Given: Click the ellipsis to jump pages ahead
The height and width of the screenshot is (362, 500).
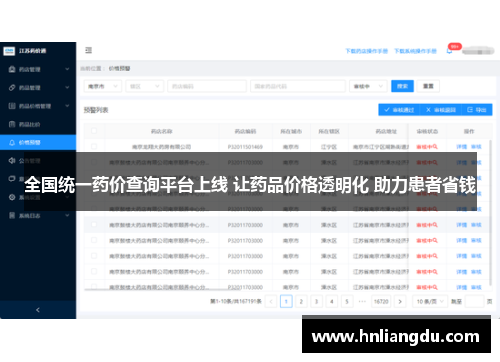Looking at the screenshot, I should pos(362,301).
